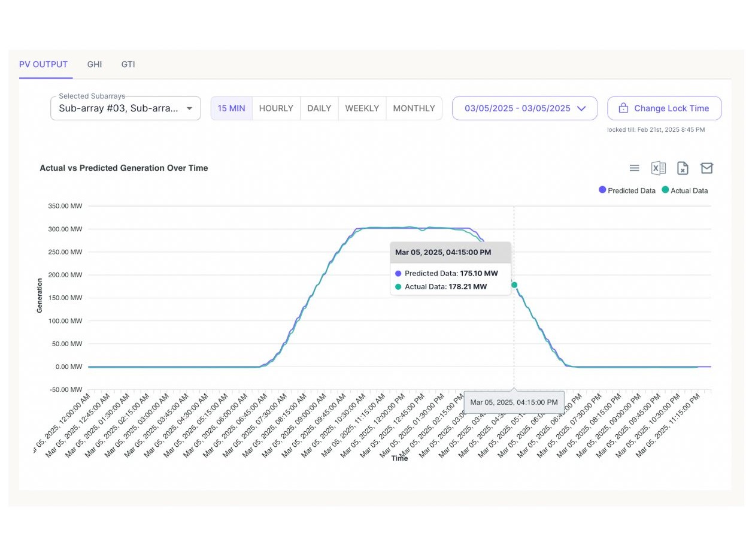The image size is (746, 560).
Task: Email the generation report via the envelope icon
Action: pos(707,168)
